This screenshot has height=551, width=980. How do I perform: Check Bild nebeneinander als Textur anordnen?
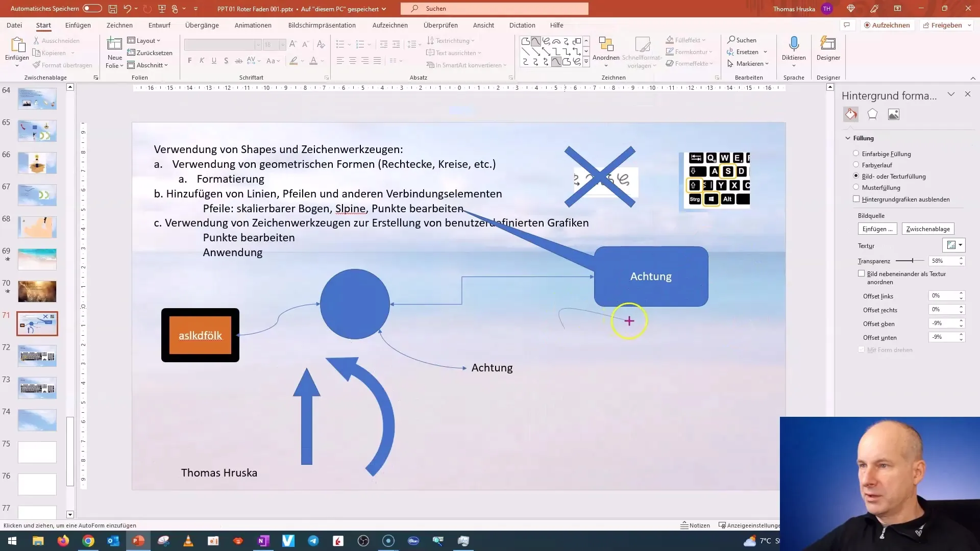tap(861, 273)
